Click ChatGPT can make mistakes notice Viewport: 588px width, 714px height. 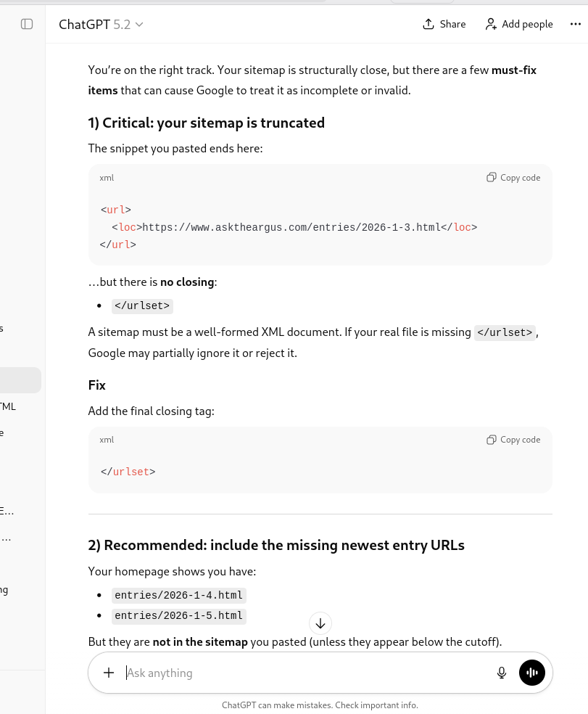320,705
